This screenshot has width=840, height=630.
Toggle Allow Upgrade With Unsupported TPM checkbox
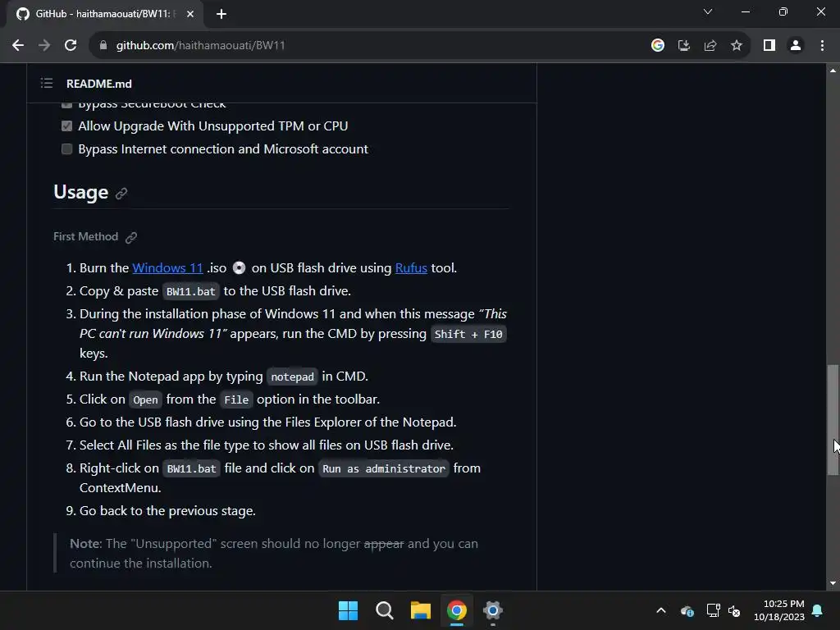point(67,126)
